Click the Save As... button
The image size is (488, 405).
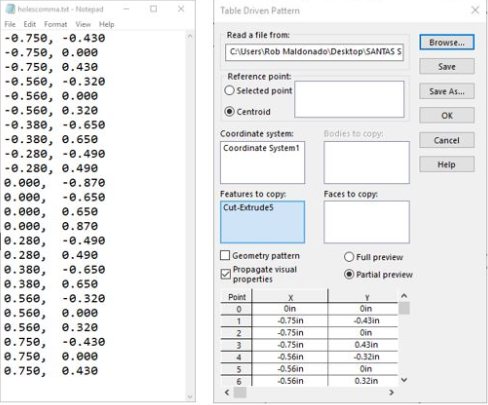point(447,91)
